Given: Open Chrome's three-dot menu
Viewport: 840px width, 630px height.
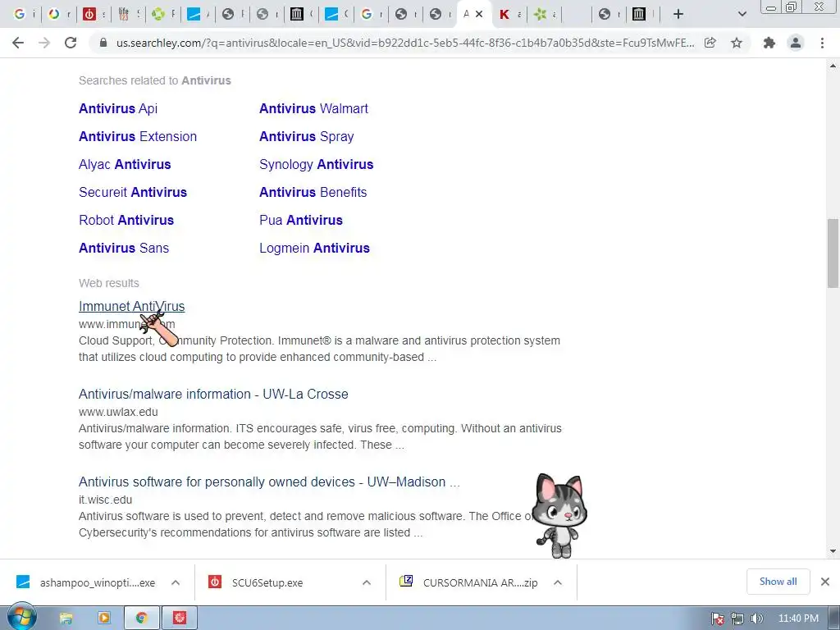Looking at the screenshot, I should 822,43.
